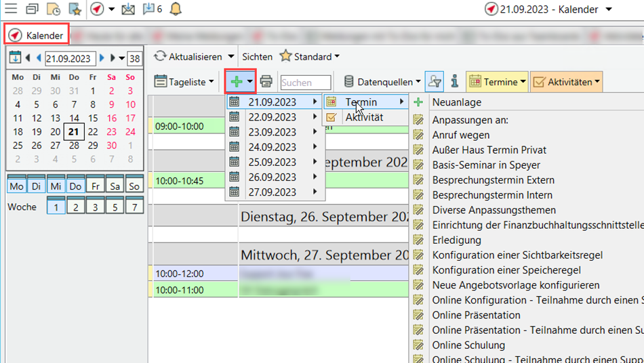This screenshot has height=363, width=644.
Task: Click the Suchen search field
Action: click(306, 83)
